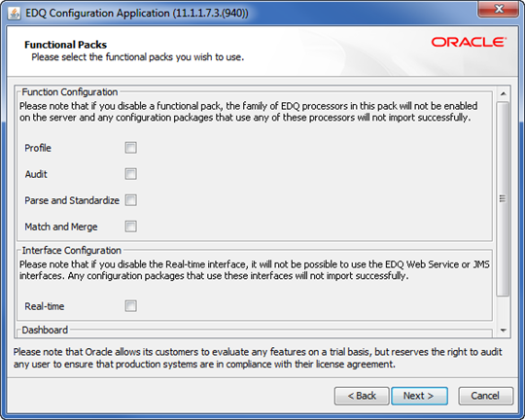The image size is (525, 420).
Task: Cancel the EDQ configuration wizard
Action: point(485,396)
